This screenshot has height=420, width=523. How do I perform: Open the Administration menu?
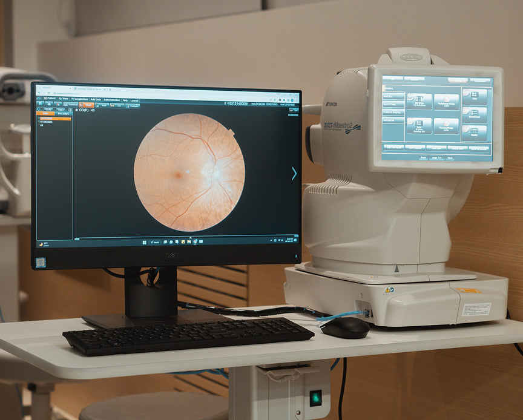click(x=111, y=99)
